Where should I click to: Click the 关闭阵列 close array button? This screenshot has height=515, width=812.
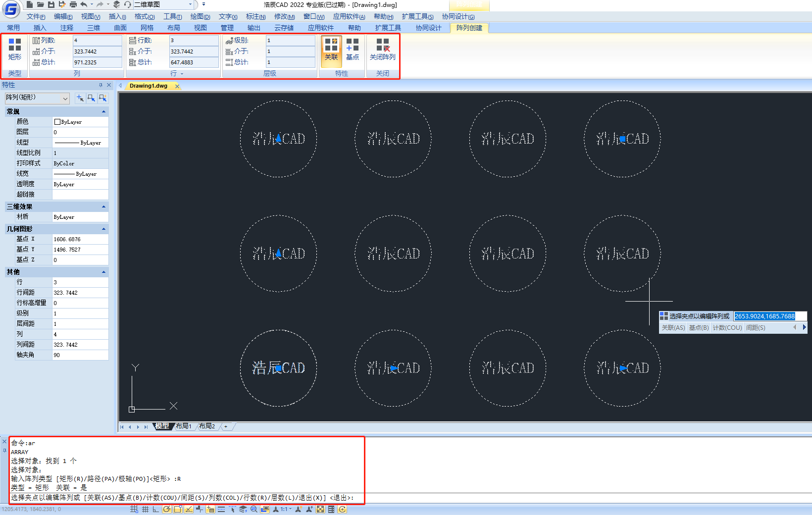[383, 50]
